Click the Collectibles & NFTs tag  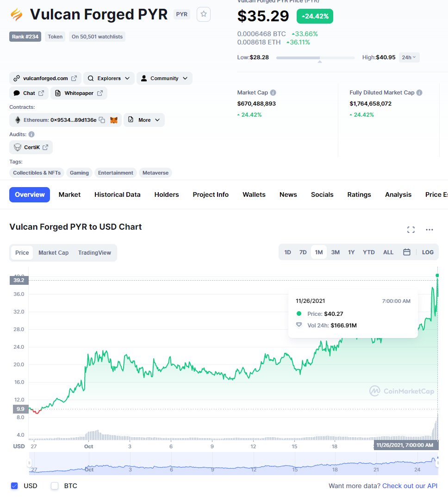(37, 173)
